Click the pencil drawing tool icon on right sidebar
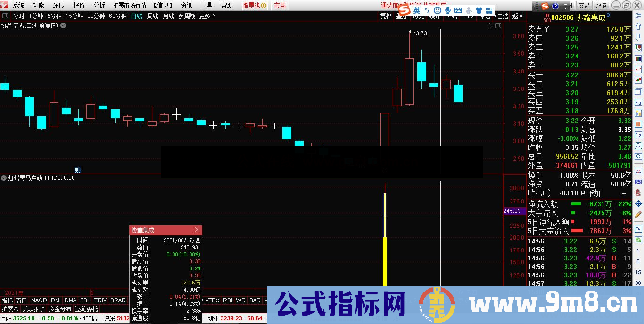 pyautogui.click(x=637, y=214)
